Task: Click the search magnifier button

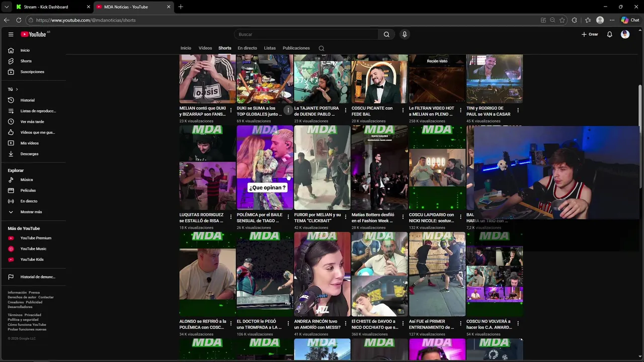Action: pos(386,34)
